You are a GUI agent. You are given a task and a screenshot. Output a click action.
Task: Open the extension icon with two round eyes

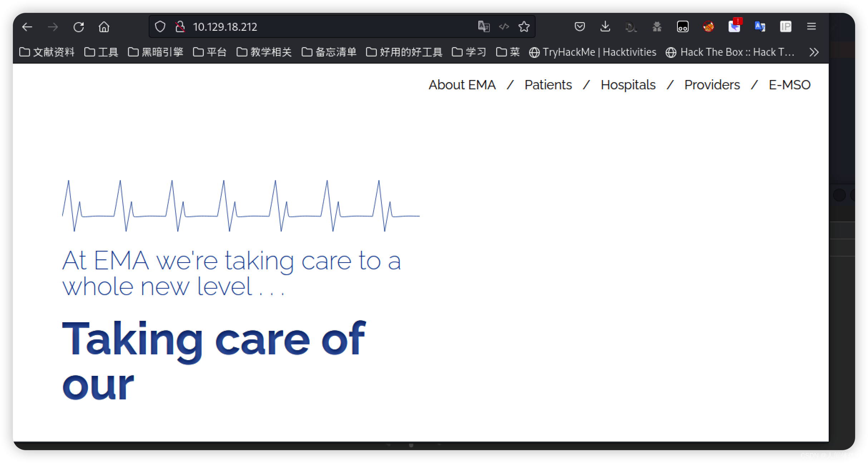[683, 27]
